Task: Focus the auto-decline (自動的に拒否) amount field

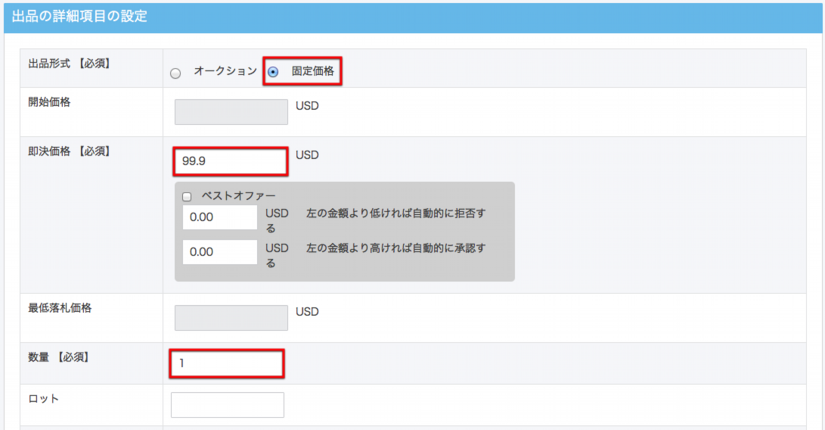Action: [220, 217]
